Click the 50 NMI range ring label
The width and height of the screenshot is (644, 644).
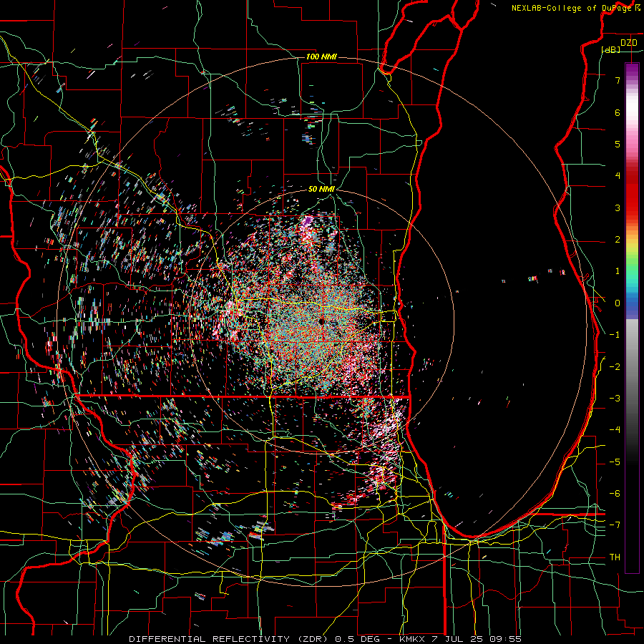click(321, 189)
